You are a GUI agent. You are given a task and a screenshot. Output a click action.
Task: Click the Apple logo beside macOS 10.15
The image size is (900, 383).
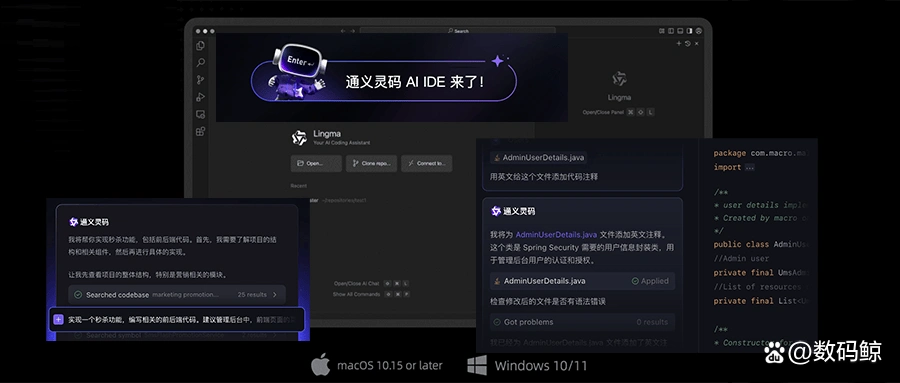point(320,365)
